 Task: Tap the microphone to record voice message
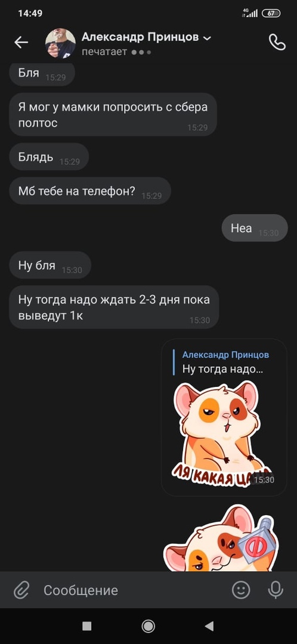[276, 590]
